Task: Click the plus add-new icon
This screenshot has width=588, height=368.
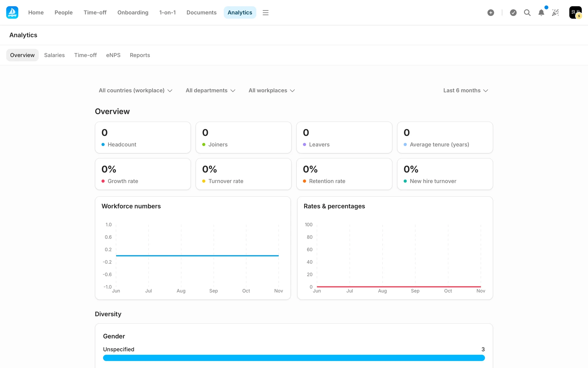Action: pyautogui.click(x=491, y=13)
